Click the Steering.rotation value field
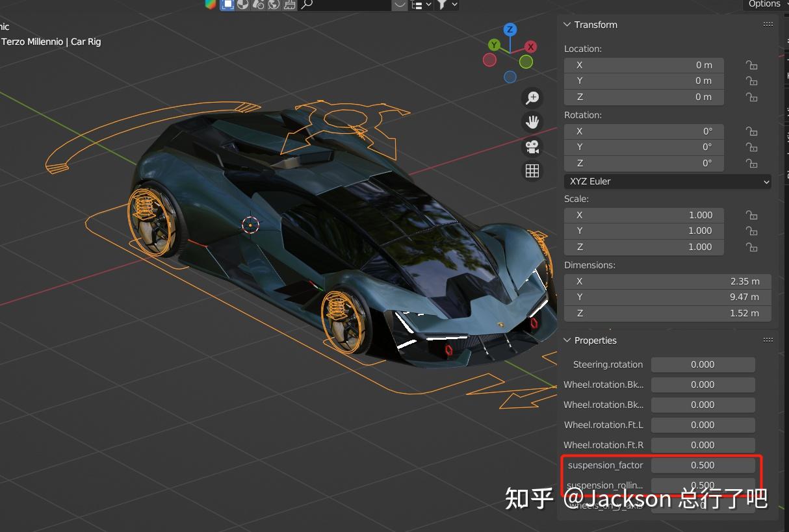789x532 pixels. tap(703, 364)
